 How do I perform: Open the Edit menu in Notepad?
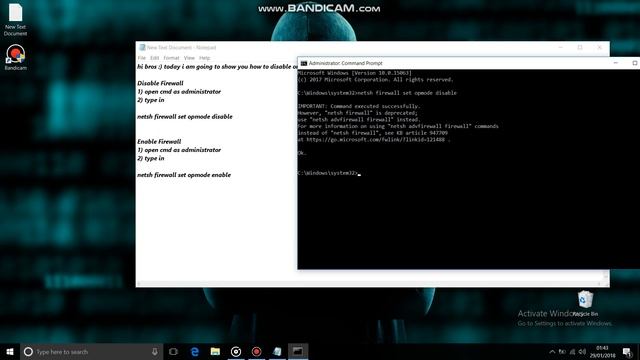(x=155, y=58)
